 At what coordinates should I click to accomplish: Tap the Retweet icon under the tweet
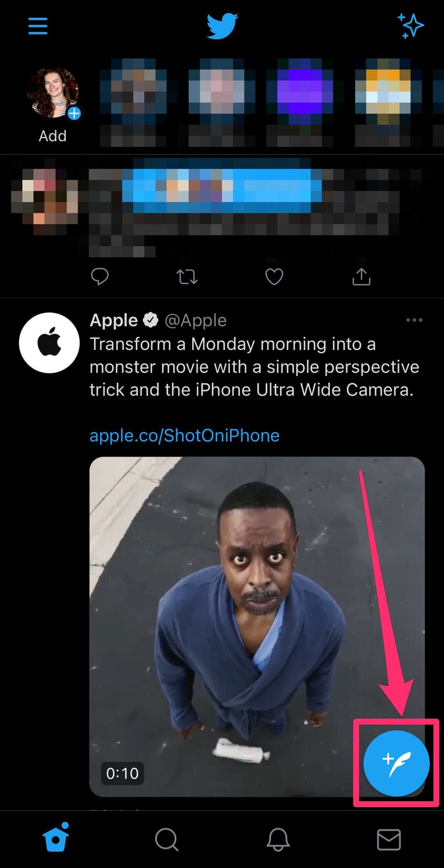(x=187, y=276)
